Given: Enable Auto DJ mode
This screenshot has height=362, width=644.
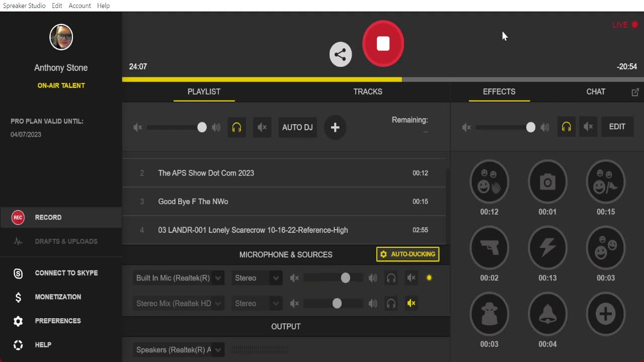Looking at the screenshot, I should (x=297, y=127).
